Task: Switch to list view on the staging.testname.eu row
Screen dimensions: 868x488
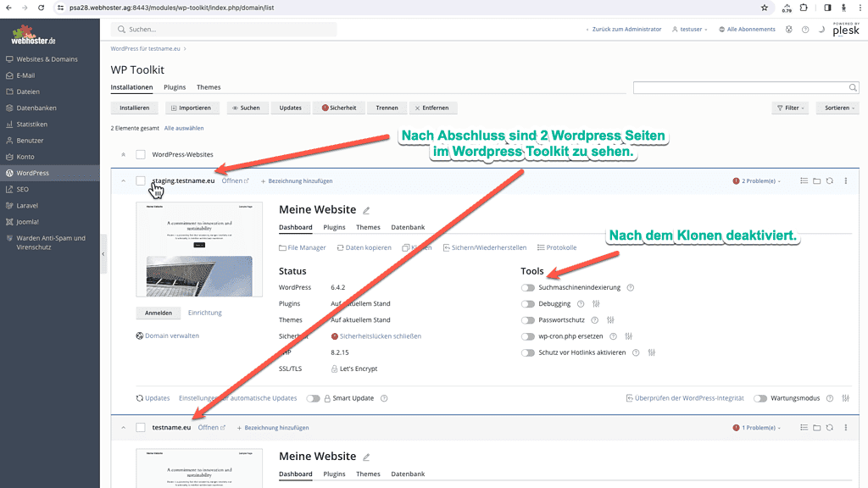Action: click(x=804, y=180)
